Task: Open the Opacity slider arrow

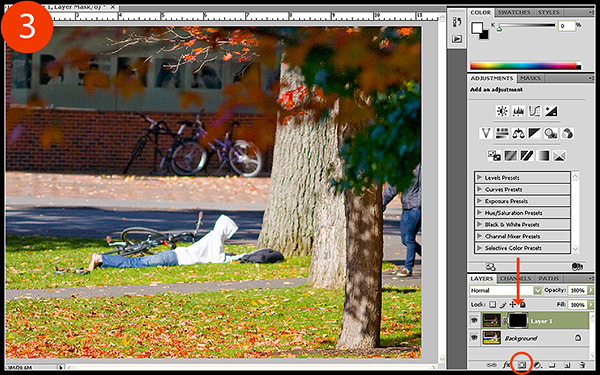Action: (x=590, y=290)
